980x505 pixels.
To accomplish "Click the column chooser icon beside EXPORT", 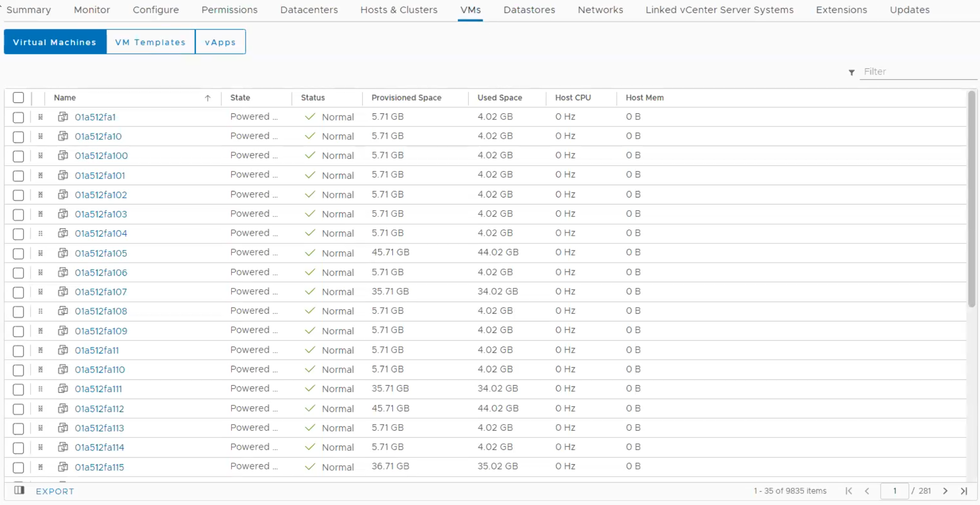I will (19, 490).
